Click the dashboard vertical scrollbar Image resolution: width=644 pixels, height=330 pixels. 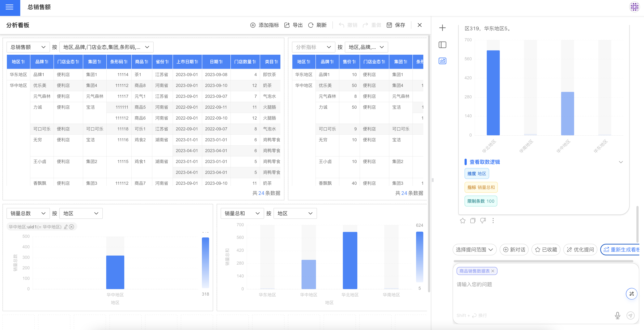point(429,164)
